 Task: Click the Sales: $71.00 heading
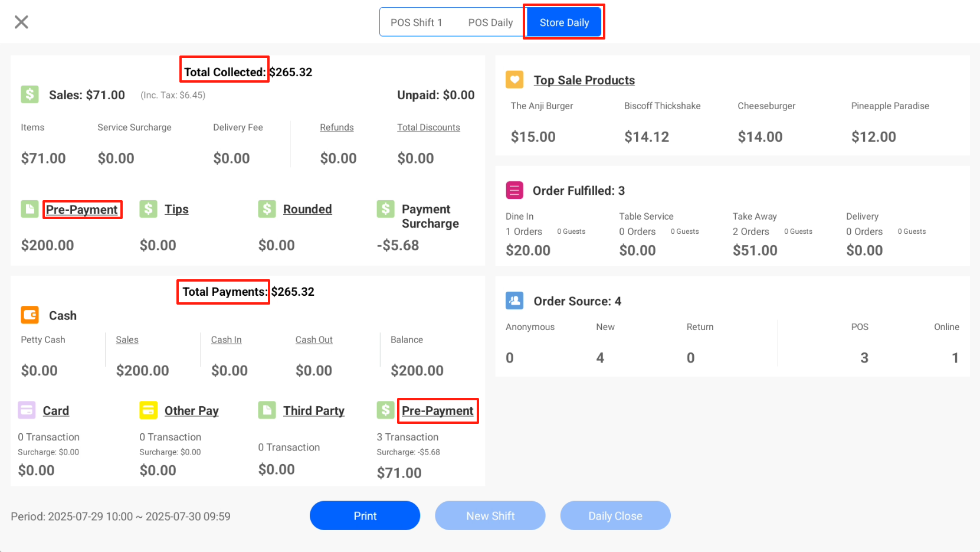(87, 95)
